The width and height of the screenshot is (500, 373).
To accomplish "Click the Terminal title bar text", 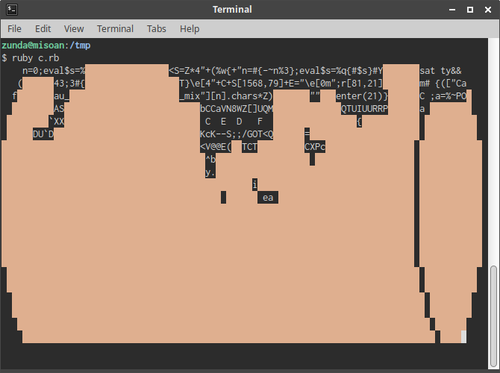I will (x=232, y=9).
